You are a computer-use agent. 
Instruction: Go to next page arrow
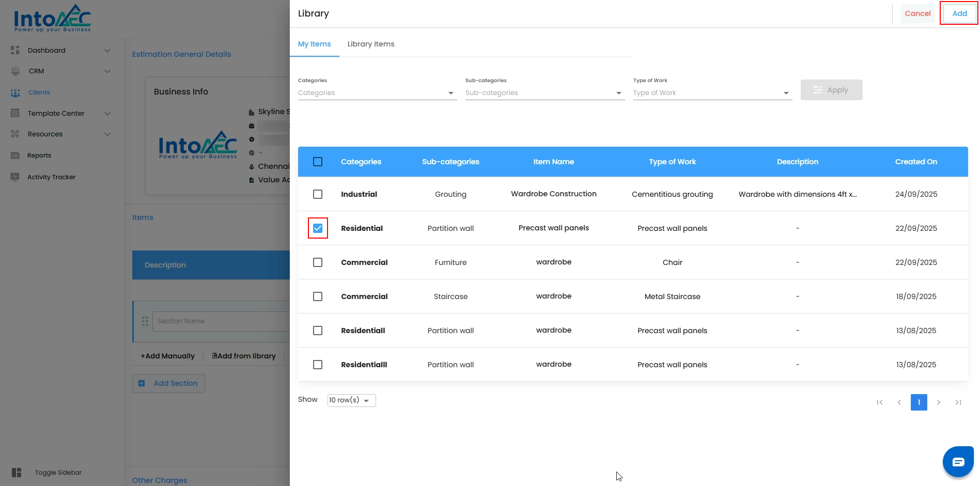click(938, 402)
